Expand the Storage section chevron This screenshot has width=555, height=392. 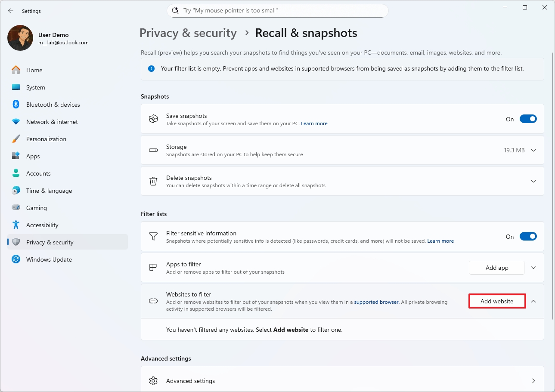click(533, 150)
